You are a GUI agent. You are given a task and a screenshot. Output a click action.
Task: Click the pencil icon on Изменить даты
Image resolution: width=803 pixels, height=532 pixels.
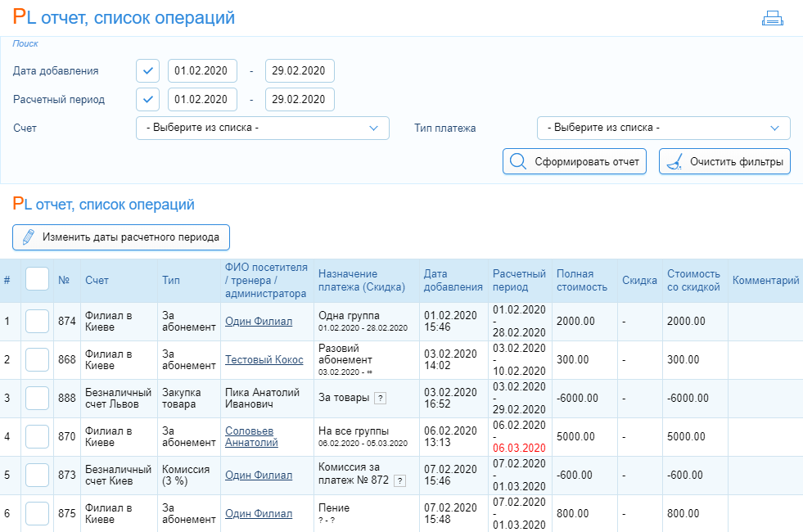[x=29, y=237]
